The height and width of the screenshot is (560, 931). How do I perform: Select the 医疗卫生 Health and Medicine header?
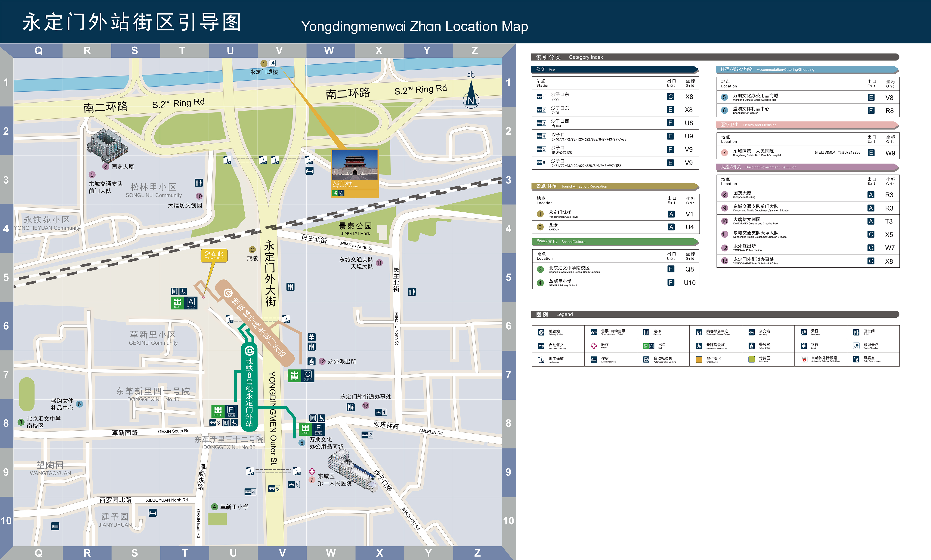[x=807, y=125]
